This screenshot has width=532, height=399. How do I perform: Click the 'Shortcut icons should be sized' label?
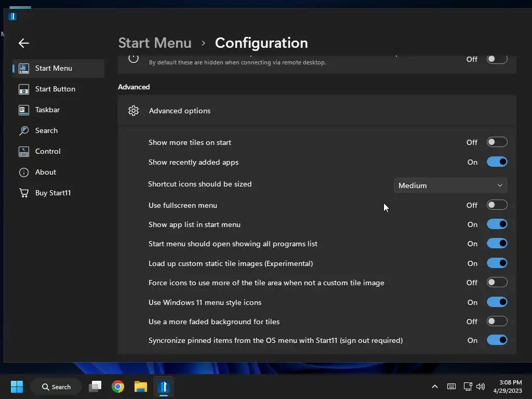(x=200, y=184)
